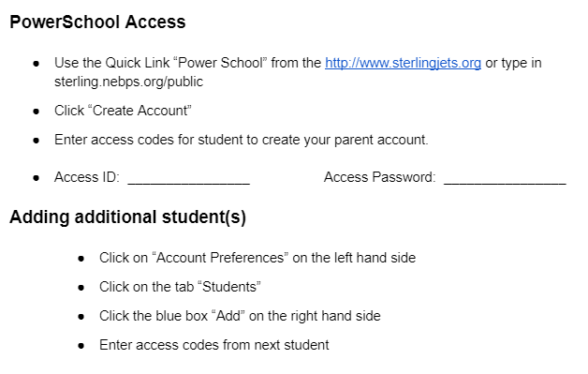
Task: Click the bullet before the Account Preferences line
Action: coord(81,259)
